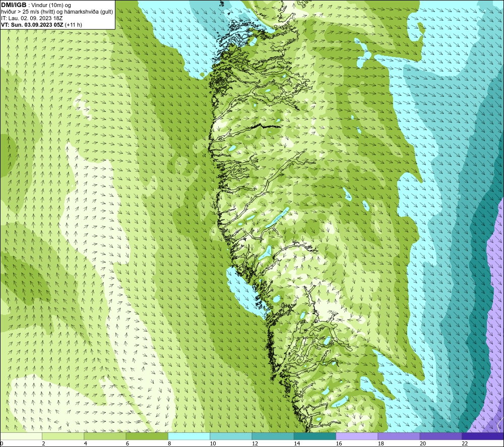The image size is (504, 447).
Task: Click the 16–18 m/s lavender legend swatch
Action: (x=357, y=436)
